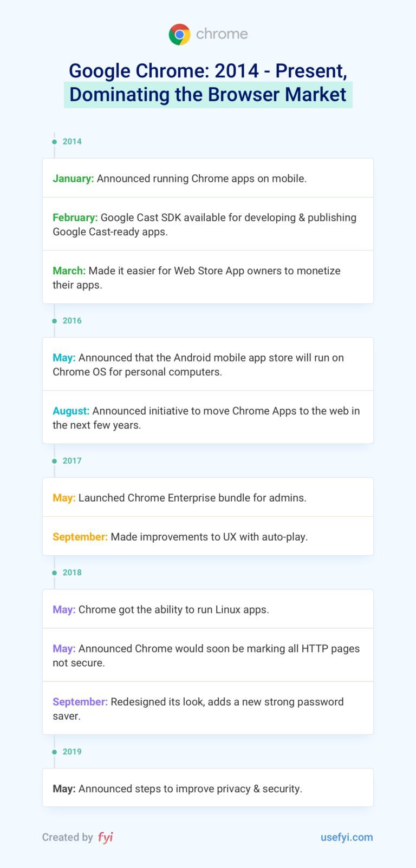Click the fyi logo in footer
Screen dimensions: 416x868
point(106,837)
